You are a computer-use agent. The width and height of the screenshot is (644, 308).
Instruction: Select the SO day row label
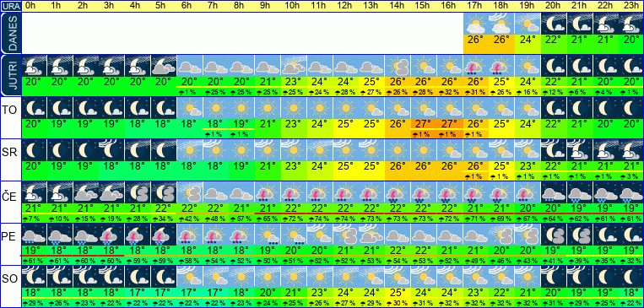(10, 278)
